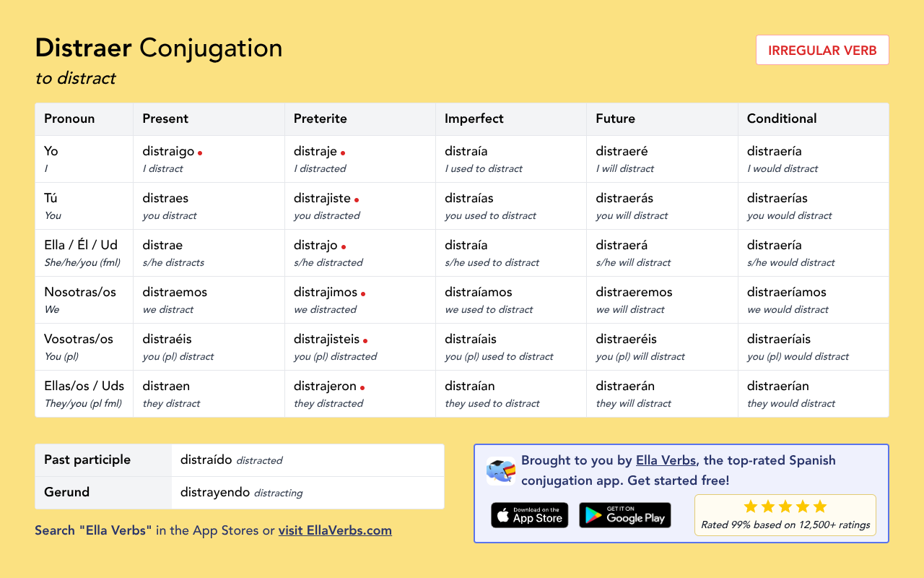Open the Get it on Google Play badge
The width and height of the screenshot is (924, 578).
pyautogui.click(x=625, y=515)
